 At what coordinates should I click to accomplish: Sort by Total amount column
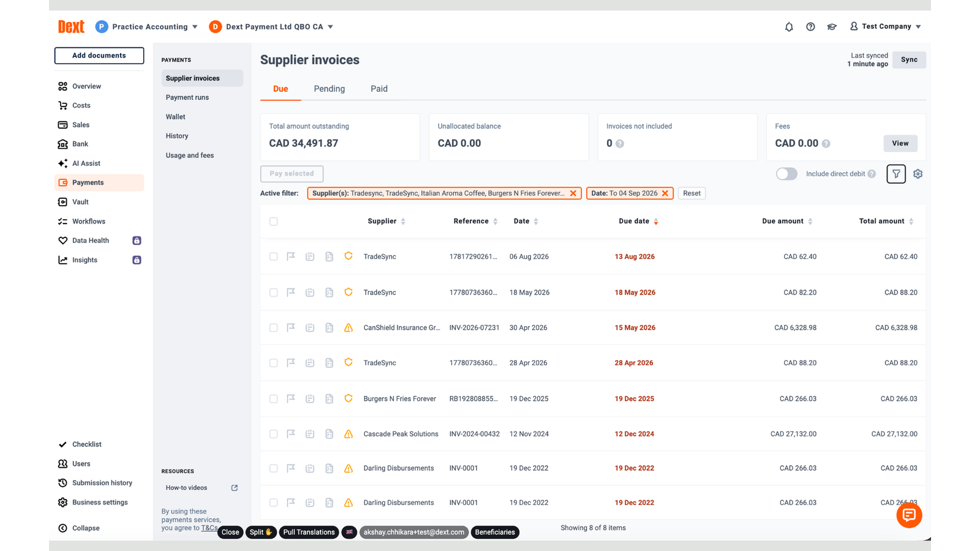(x=886, y=222)
